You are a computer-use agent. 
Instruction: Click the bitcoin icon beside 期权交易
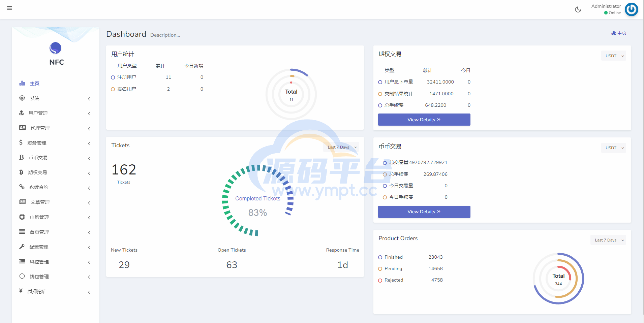coord(21,172)
